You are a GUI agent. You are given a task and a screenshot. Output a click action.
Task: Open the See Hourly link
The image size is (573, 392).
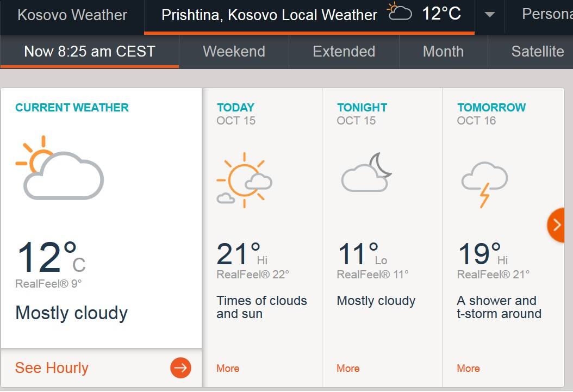click(x=52, y=368)
